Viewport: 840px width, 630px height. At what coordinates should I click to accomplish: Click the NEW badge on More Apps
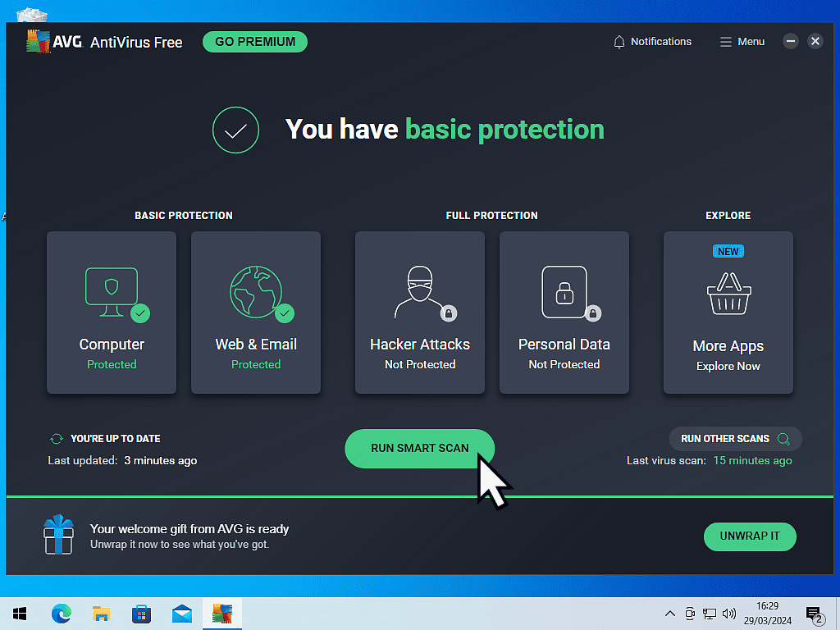(x=728, y=251)
